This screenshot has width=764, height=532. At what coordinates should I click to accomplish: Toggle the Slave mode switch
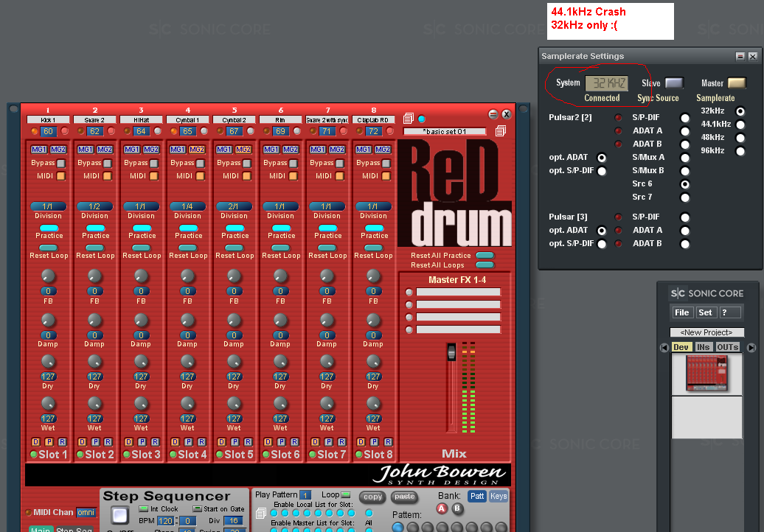click(x=674, y=83)
